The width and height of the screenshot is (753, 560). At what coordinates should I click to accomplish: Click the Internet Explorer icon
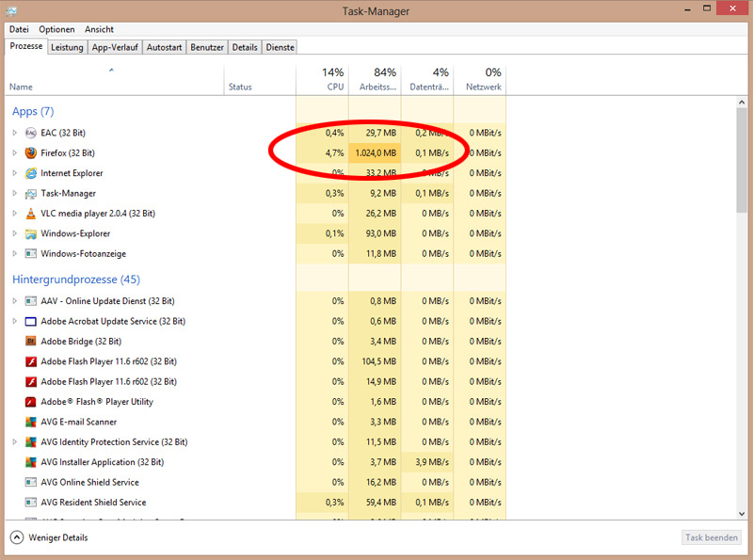click(x=31, y=173)
